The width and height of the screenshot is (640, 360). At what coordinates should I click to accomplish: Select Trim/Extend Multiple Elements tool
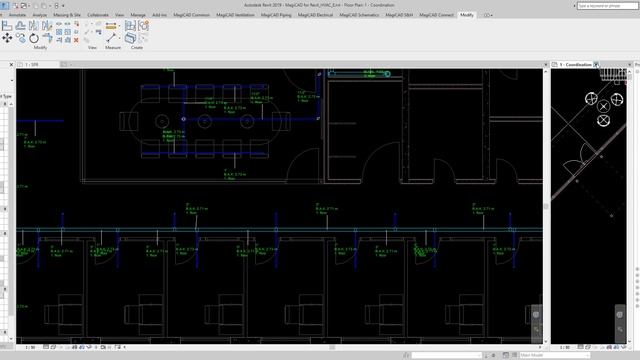[68, 40]
